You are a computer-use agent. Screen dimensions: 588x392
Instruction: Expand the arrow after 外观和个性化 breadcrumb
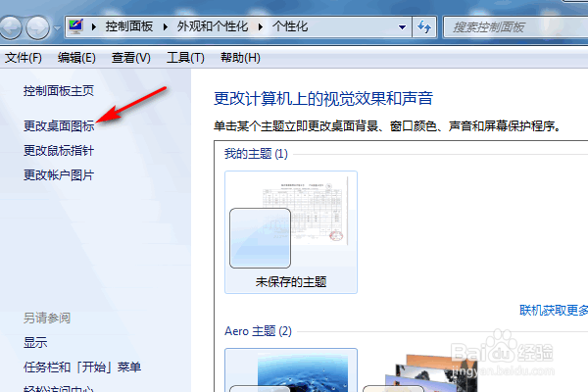(x=261, y=27)
